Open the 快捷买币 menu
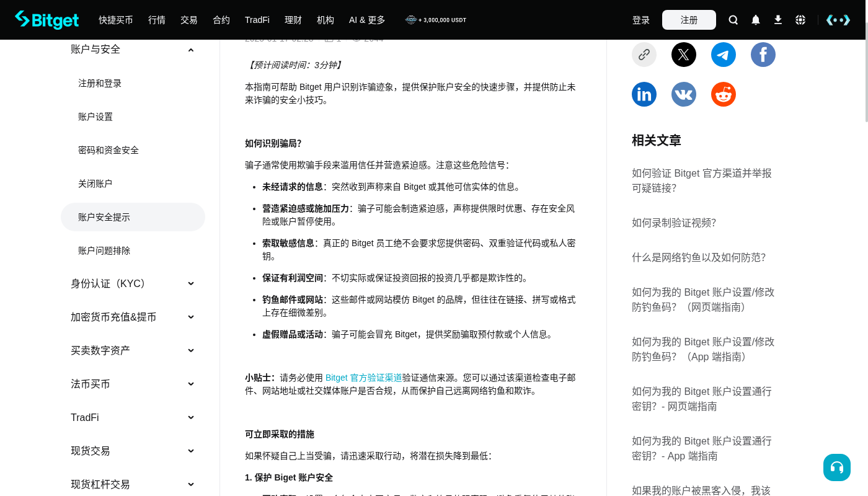This screenshot has height=496, width=868. [116, 20]
